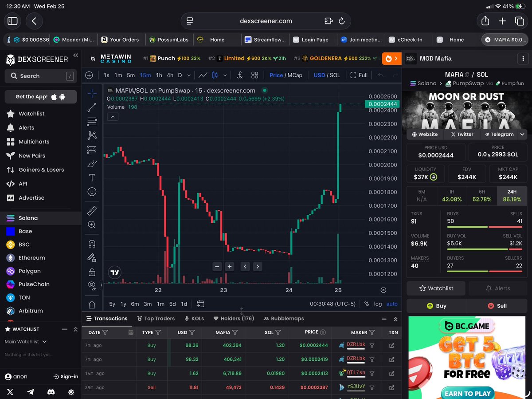This screenshot has width=532, height=399.
Task: Toggle stay in drawing mode
Action: [x=92, y=257]
